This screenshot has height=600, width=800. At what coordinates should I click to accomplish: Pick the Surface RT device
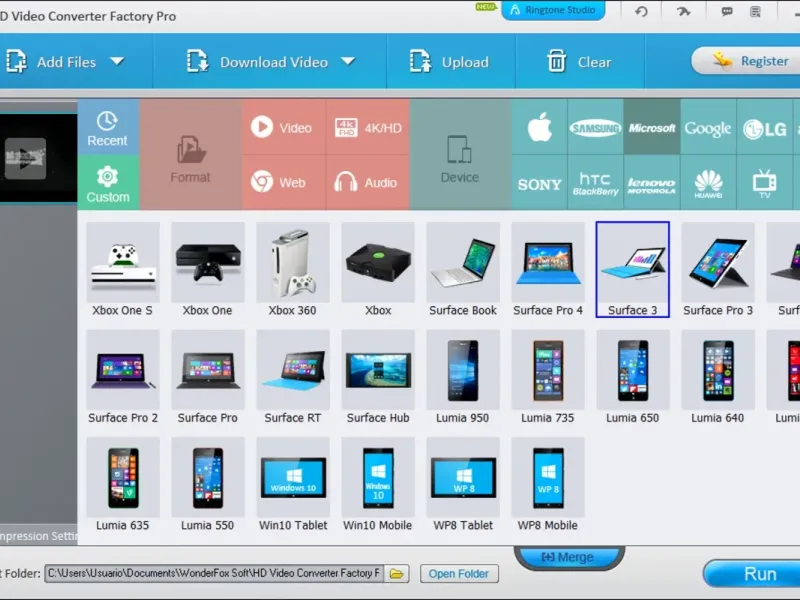tap(292, 377)
